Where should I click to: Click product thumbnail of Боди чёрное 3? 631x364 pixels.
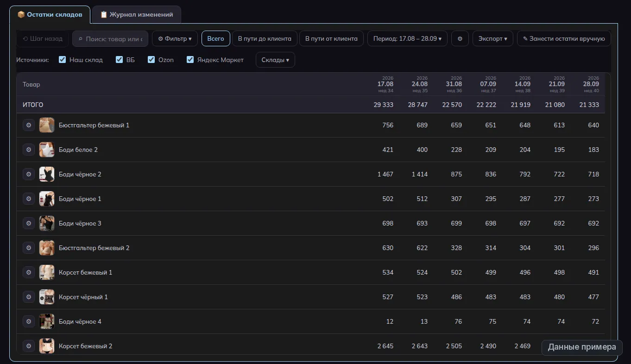click(x=47, y=223)
